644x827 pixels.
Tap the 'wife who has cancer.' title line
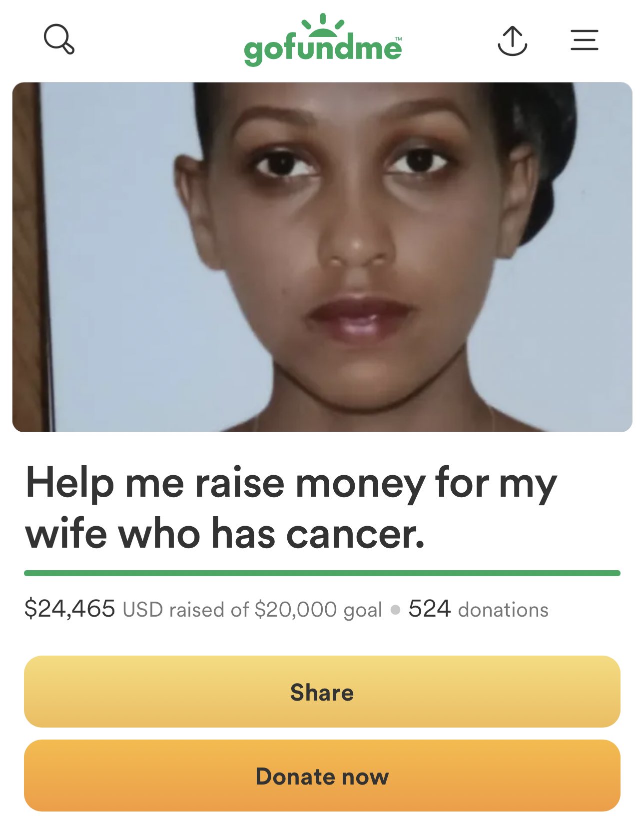click(x=225, y=533)
